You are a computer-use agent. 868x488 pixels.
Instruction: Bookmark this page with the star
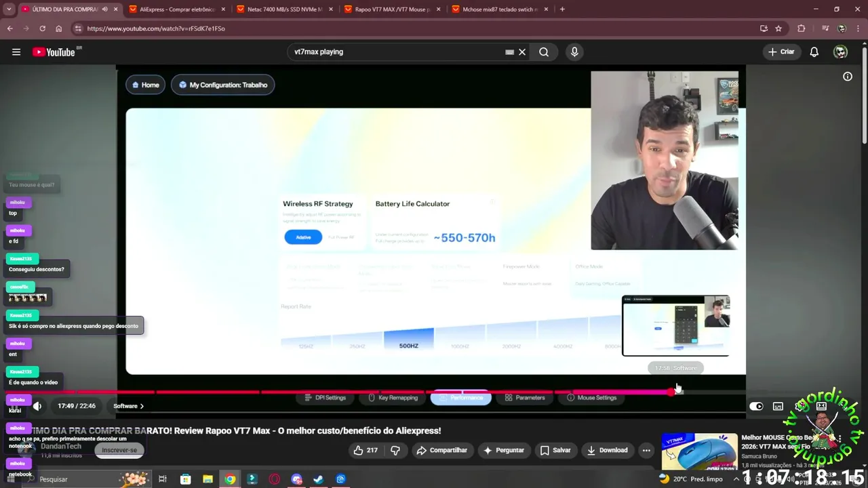pyautogui.click(x=778, y=28)
